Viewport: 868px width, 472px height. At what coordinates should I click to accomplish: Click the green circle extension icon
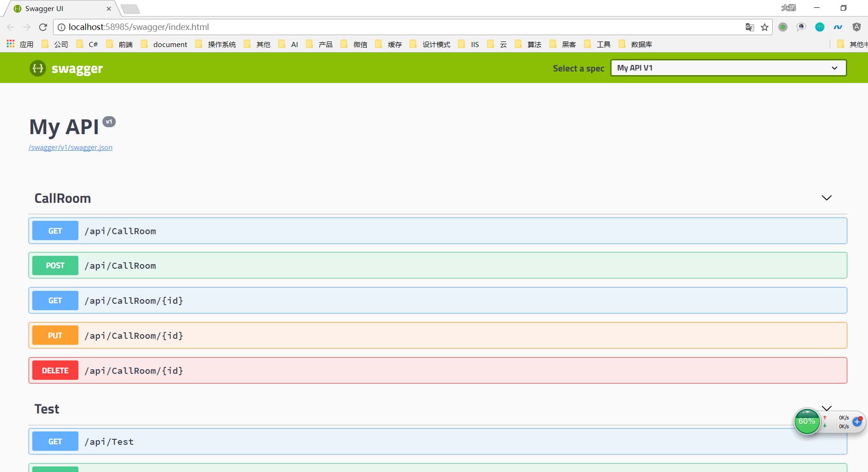click(x=783, y=27)
